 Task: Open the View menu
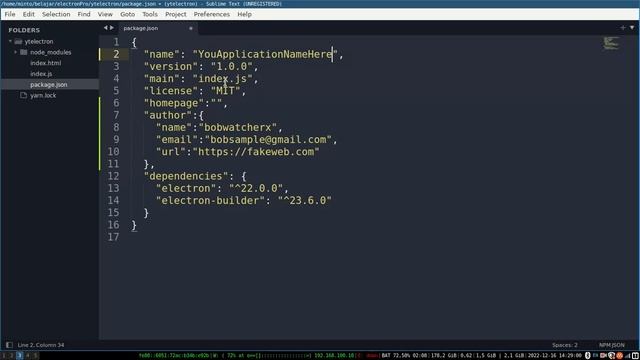(105, 14)
